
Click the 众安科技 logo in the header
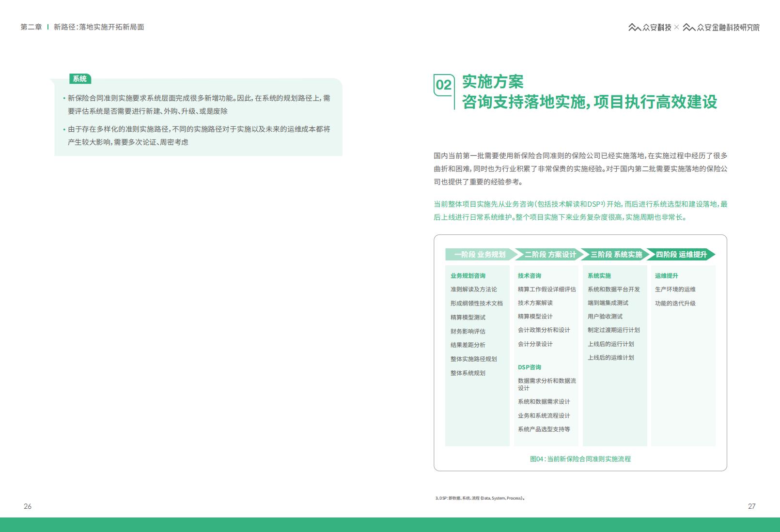click(650, 28)
